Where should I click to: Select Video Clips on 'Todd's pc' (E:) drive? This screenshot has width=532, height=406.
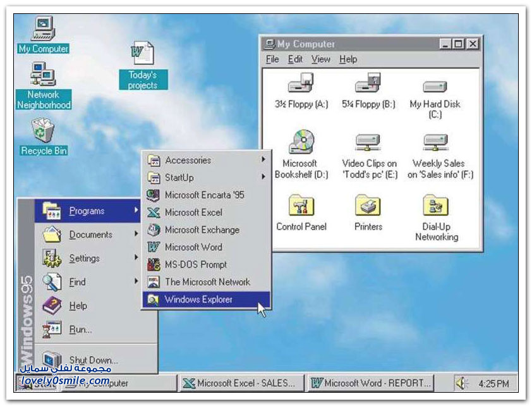tap(368, 142)
